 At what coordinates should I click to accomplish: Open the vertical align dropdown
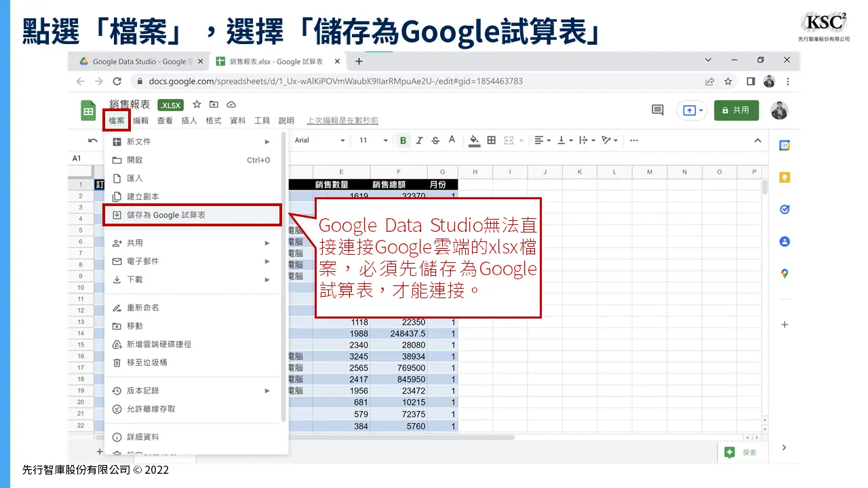tap(565, 140)
